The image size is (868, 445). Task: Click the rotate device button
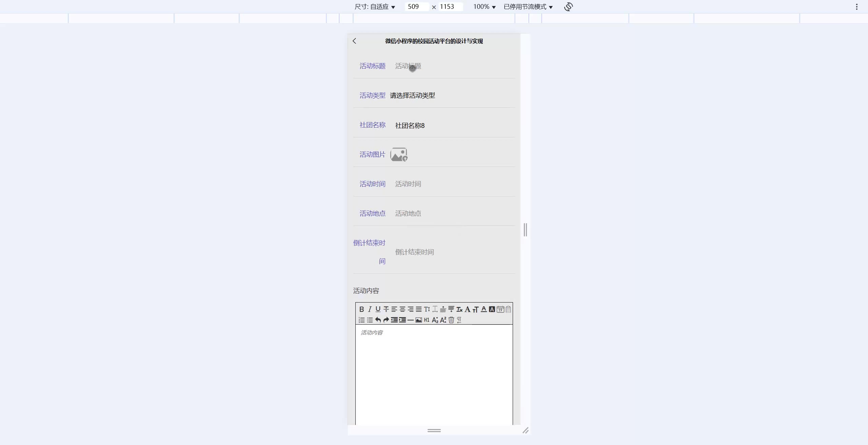(568, 7)
